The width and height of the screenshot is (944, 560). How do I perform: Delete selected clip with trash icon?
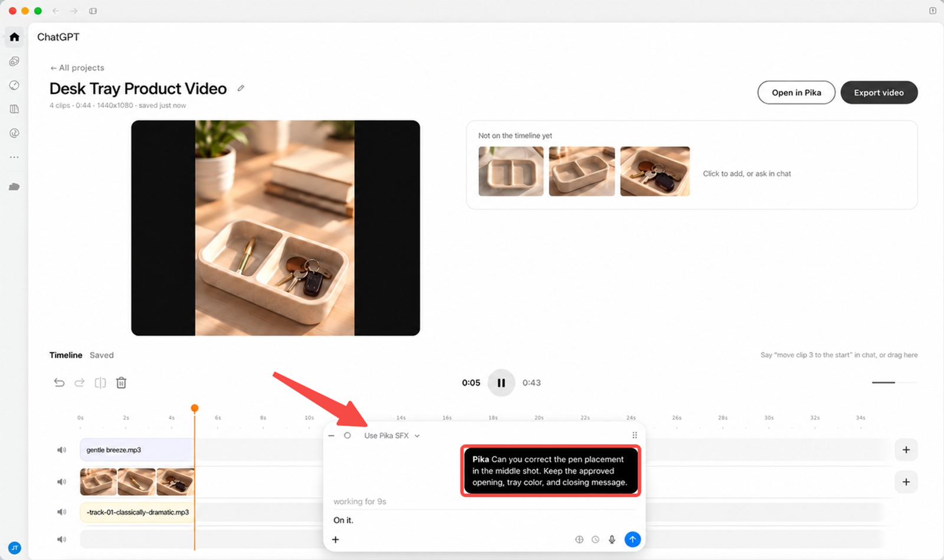point(121,382)
